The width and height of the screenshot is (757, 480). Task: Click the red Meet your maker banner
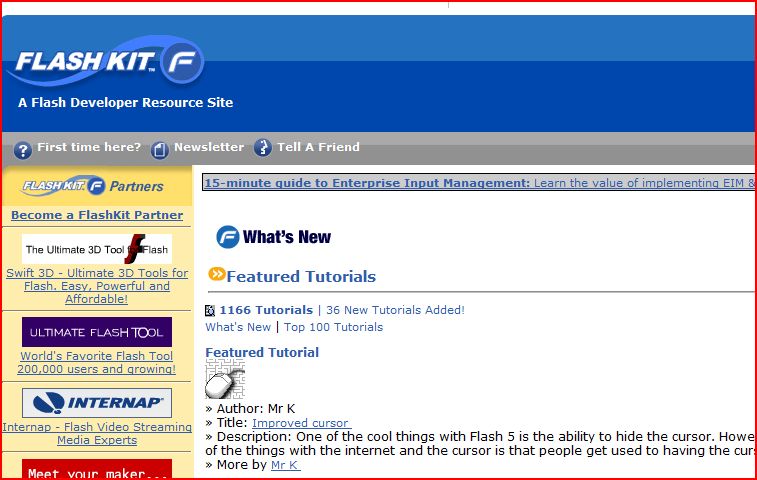tap(97, 469)
